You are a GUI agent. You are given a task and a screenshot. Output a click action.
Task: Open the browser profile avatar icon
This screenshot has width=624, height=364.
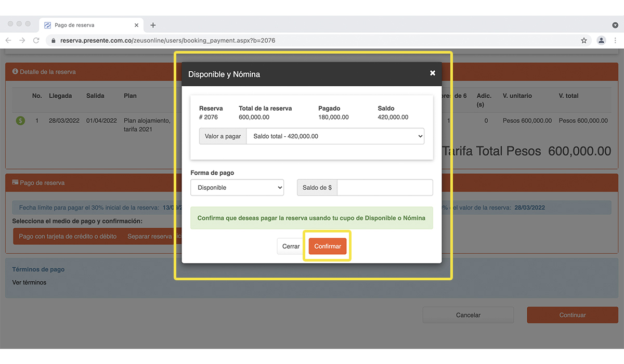click(601, 40)
